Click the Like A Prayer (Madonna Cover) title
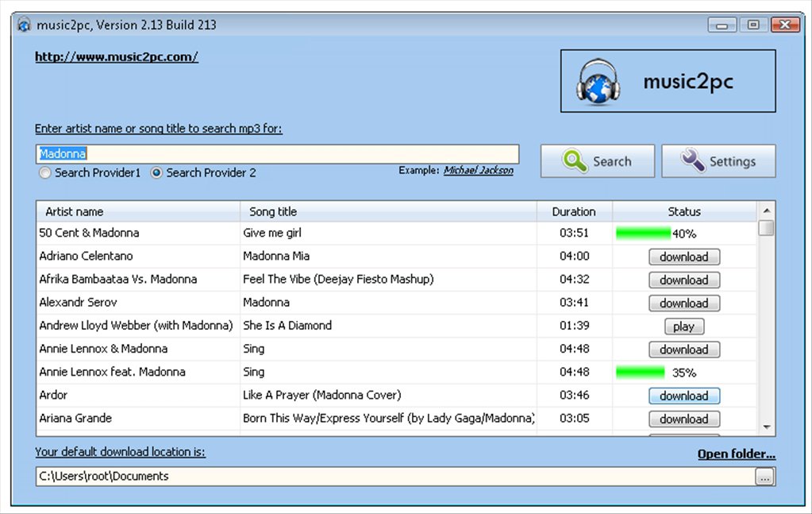812x514 pixels. (x=322, y=396)
